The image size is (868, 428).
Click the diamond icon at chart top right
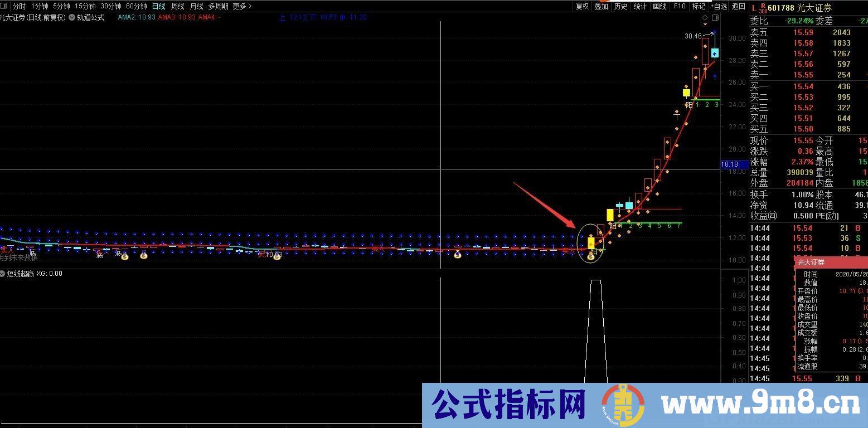[705, 18]
